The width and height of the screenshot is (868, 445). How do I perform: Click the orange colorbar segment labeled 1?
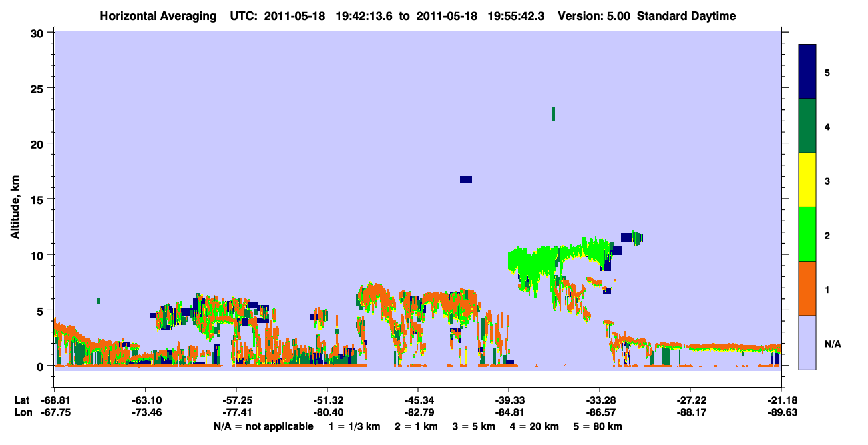pos(807,288)
